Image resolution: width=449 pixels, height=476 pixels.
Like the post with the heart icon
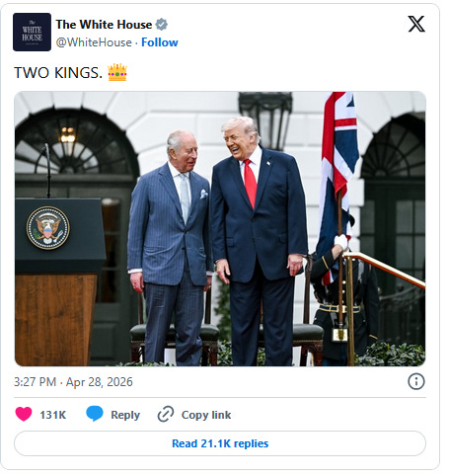(x=24, y=414)
